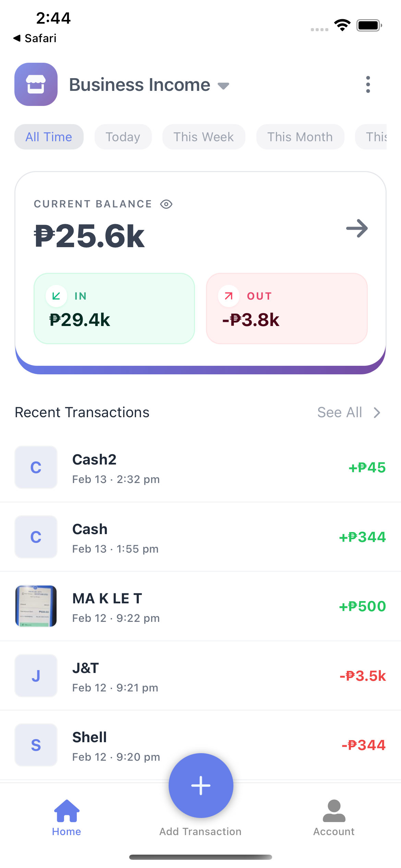Select the All Time filter
This screenshot has width=401, height=868.
(x=49, y=137)
